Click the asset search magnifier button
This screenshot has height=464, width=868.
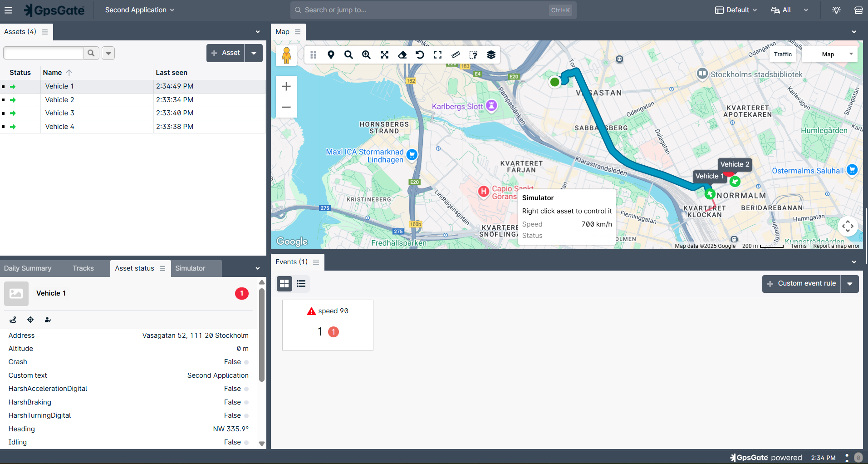(x=91, y=53)
